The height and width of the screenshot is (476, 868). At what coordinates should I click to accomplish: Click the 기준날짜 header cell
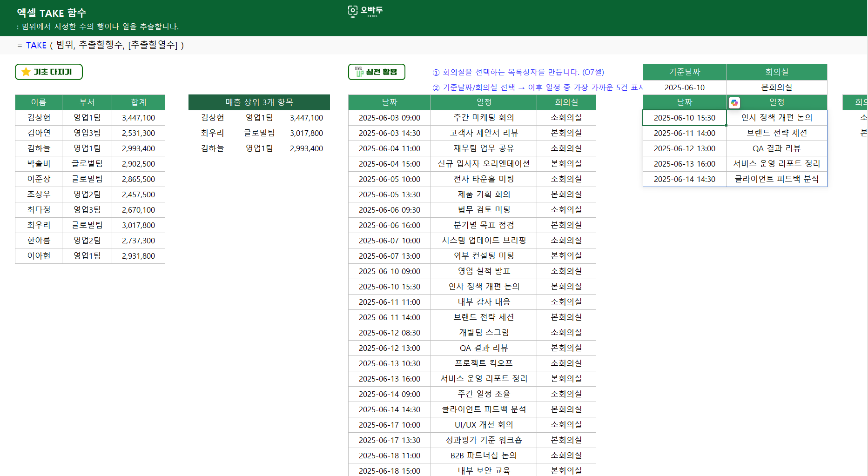[x=684, y=72]
